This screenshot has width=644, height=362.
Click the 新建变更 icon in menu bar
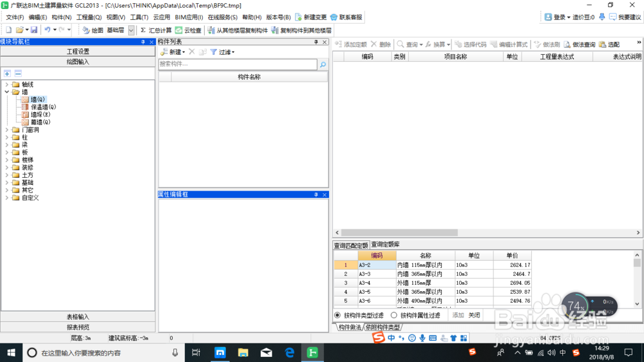coord(299,17)
